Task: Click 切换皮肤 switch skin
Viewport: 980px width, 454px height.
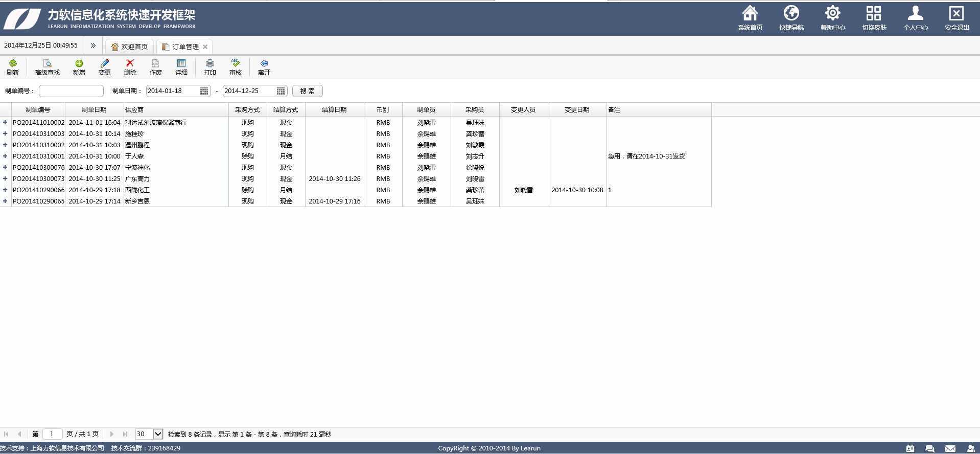Action: point(874,18)
